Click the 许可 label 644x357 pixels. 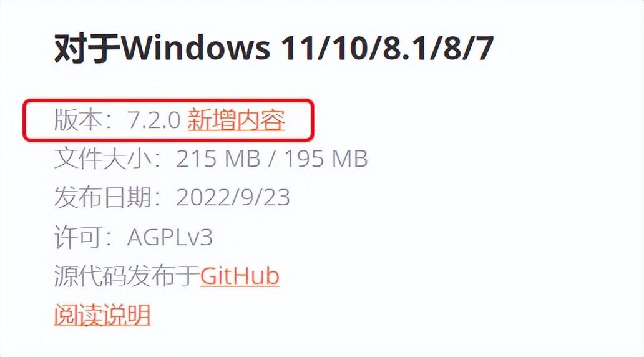pyautogui.click(x=77, y=237)
